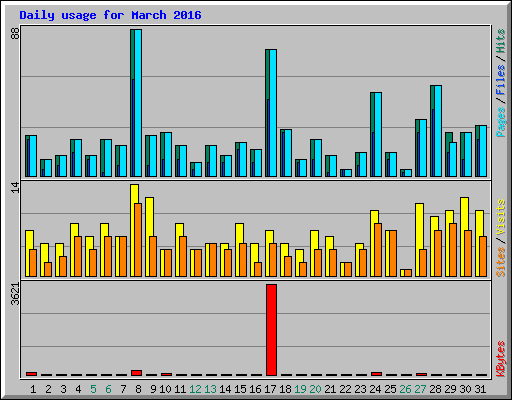Click the day 27 label on the x-axis

(420, 389)
